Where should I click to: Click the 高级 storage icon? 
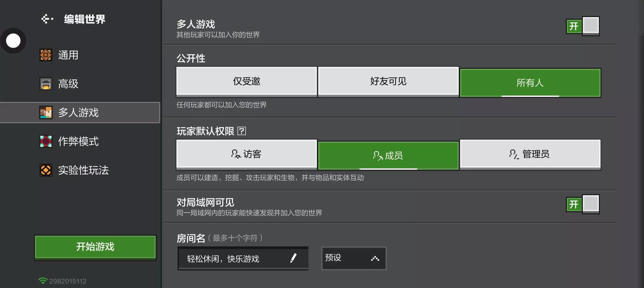[46, 84]
